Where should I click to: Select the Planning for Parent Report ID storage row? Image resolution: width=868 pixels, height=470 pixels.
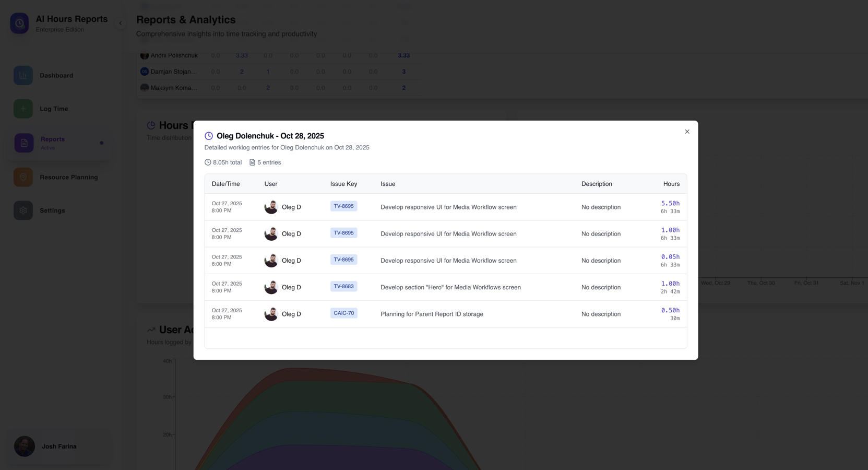click(x=432, y=314)
